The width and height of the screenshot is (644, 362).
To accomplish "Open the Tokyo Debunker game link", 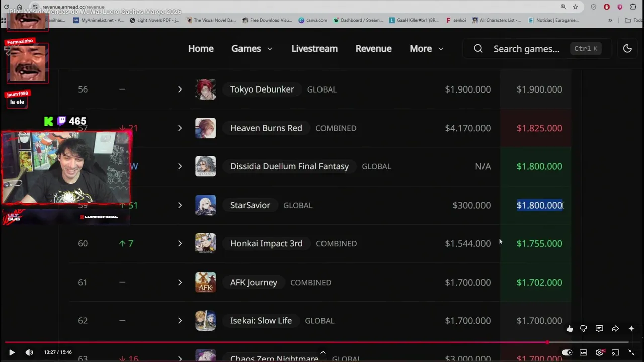I will coord(262,89).
